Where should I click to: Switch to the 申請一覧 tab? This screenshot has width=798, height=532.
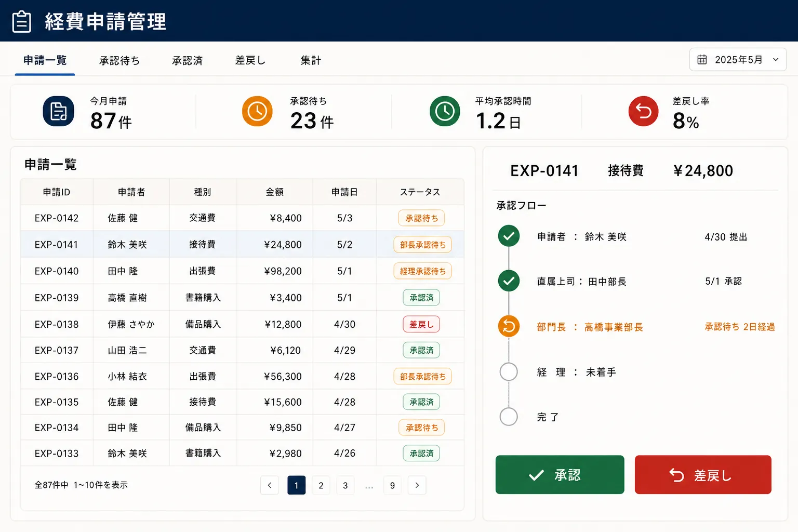tap(45, 60)
